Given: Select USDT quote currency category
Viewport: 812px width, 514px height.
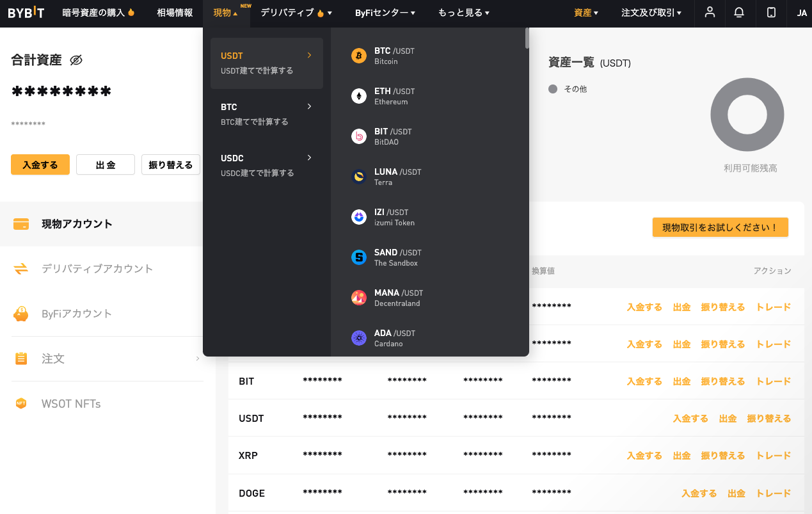Looking at the screenshot, I should pyautogui.click(x=267, y=63).
